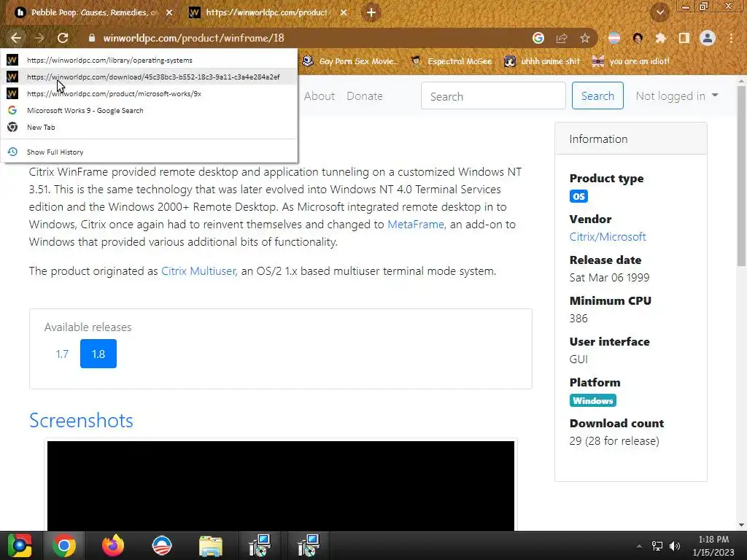Click the OS product type badge
Viewport: 747px width, 560px height.
pyautogui.click(x=578, y=196)
